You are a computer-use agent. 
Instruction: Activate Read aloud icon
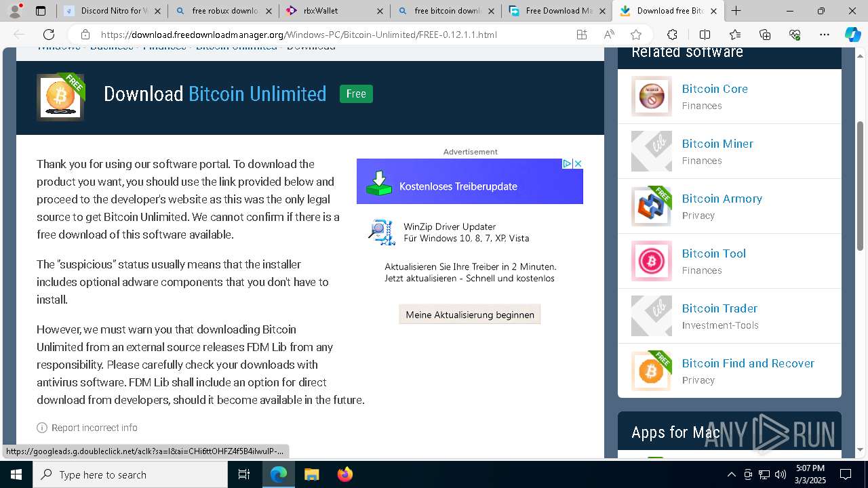click(x=609, y=35)
